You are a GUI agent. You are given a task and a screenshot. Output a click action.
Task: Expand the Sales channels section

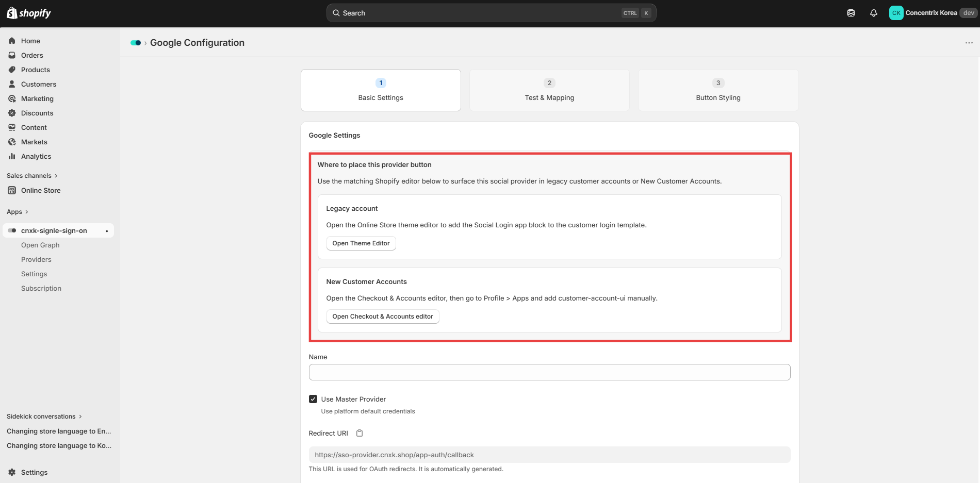pyautogui.click(x=32, y=176)
